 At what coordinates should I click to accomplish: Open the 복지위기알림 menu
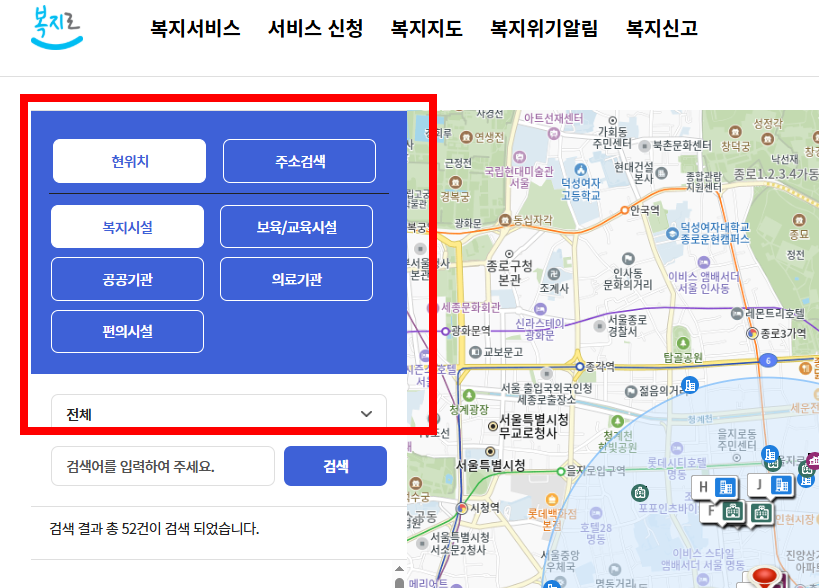click(542, 29)
